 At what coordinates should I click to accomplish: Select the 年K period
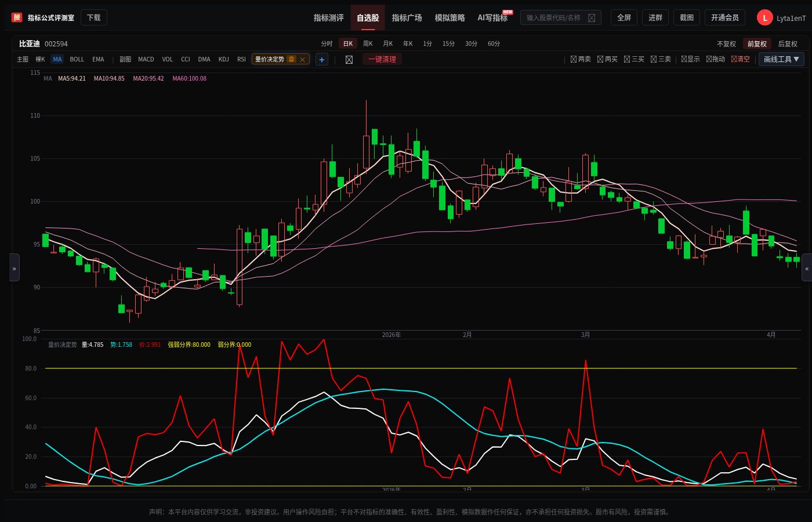click(408, 44)
